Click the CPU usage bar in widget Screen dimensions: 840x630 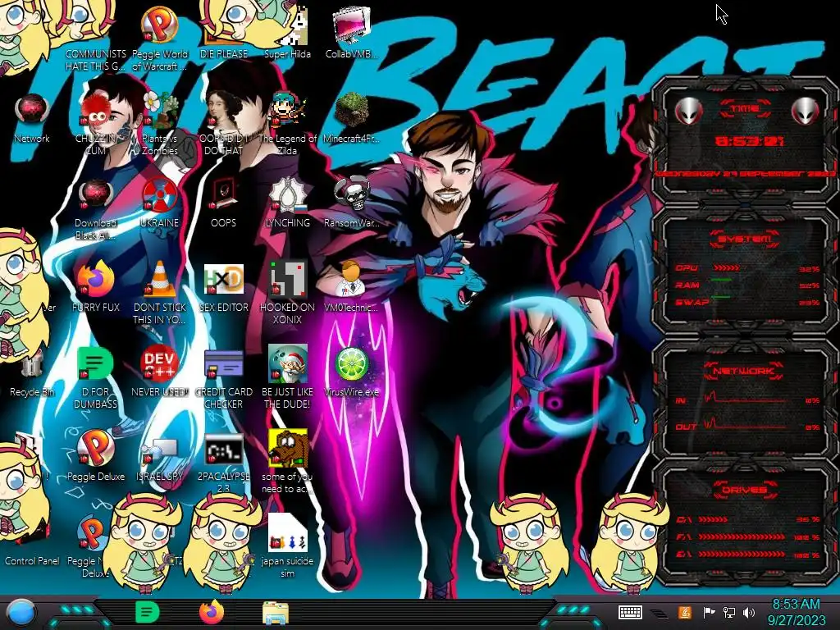click(x=726, y=268)
